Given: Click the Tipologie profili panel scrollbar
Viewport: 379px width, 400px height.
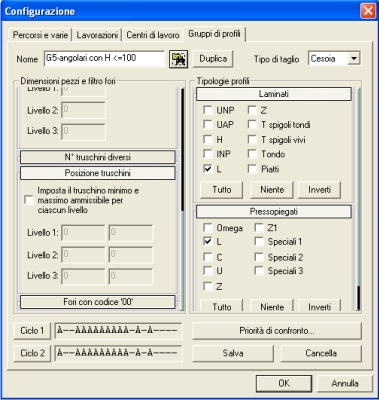Looking at the screenshot, I should coord(358,199).
